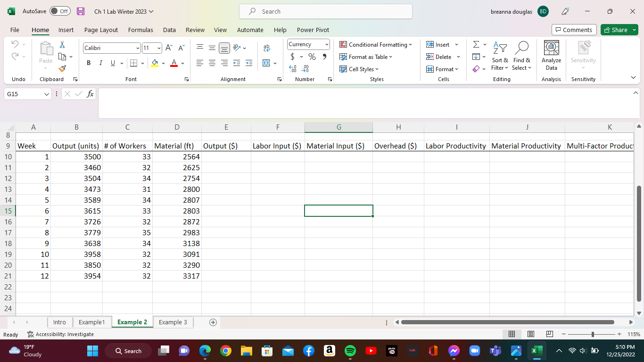
Task: Toggle bold formatting on selected cell
Action: (89, 62)
